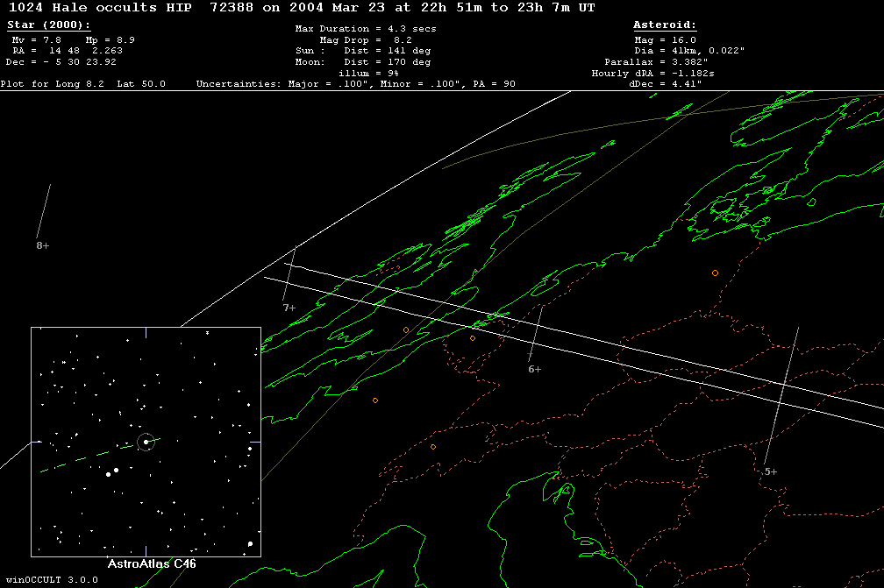Click the "8+" time marker label
Viewport: 884px width, 588px height.
42,246
